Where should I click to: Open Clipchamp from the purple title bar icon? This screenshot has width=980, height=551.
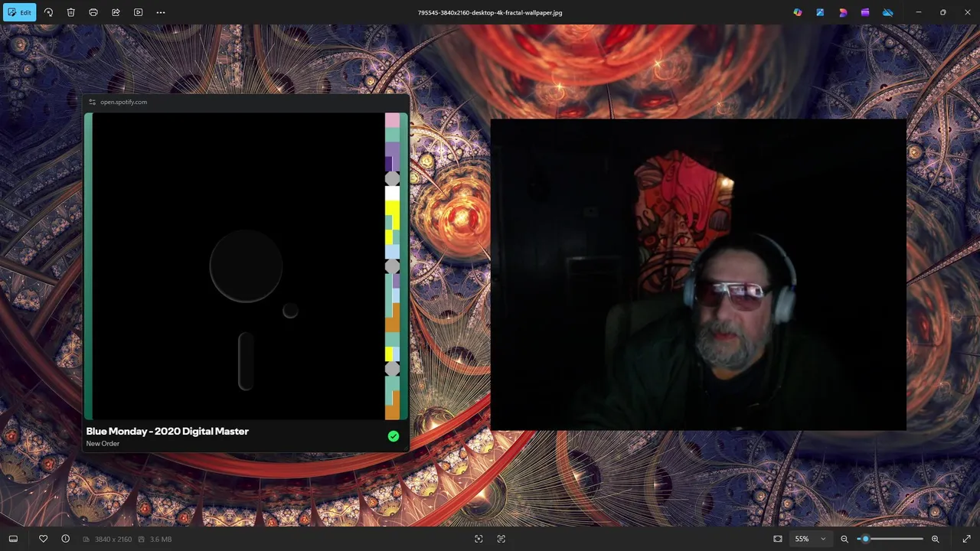(865, 12)
